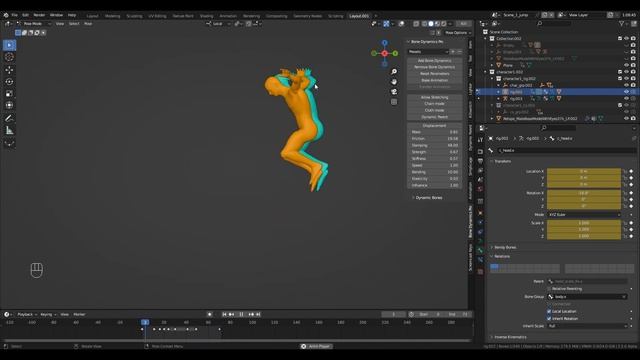Jump to the end keyframe button

pos(258,314)
